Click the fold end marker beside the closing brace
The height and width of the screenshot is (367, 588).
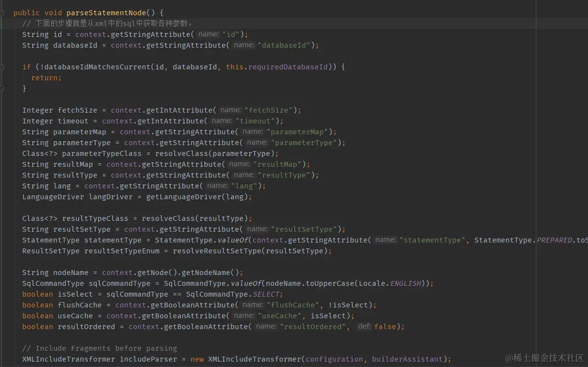(x=2, y=89)
